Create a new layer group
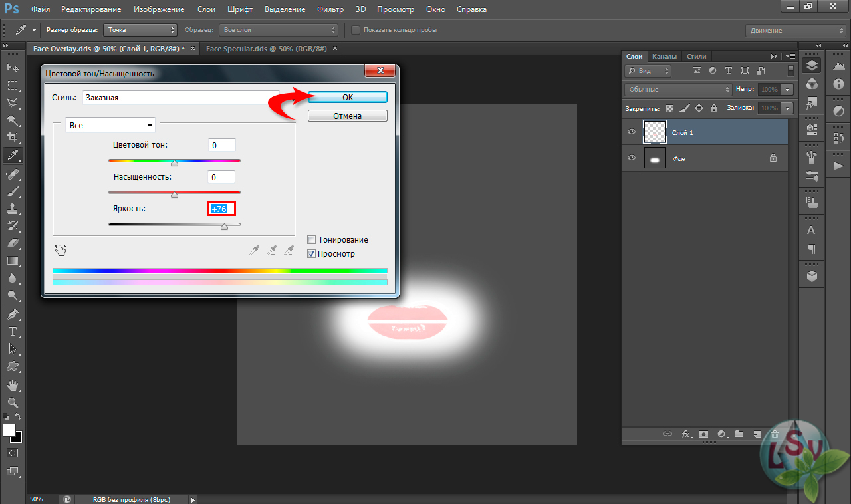The height and width of the screenshot is (504, 851). click(x=739, y=434)
